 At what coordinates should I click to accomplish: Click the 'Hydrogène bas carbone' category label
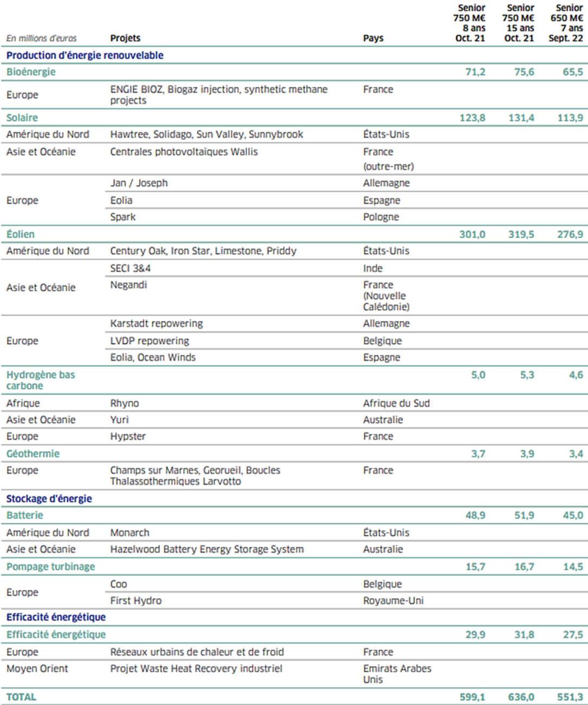41,380
